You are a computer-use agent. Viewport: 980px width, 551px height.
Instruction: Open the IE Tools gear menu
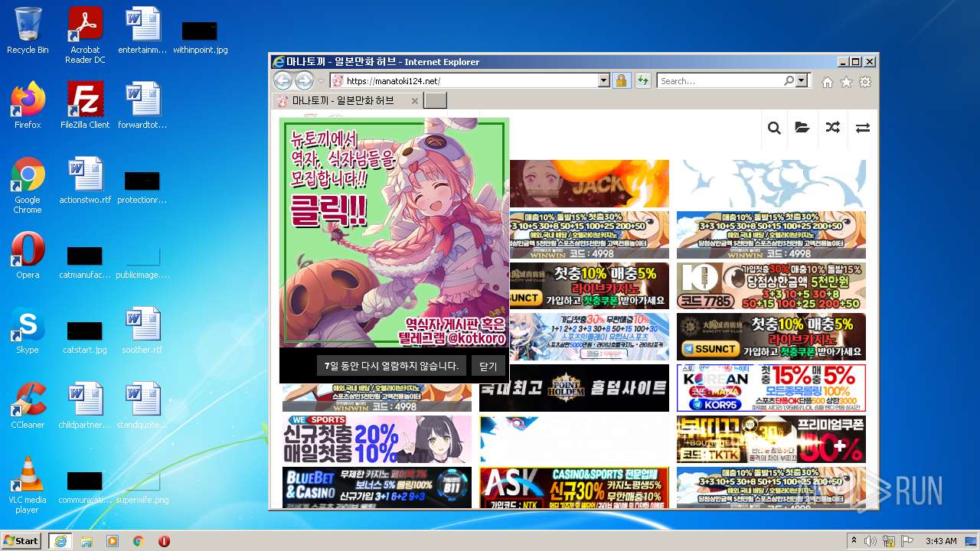pyautogui.click(x=865, y=82)
